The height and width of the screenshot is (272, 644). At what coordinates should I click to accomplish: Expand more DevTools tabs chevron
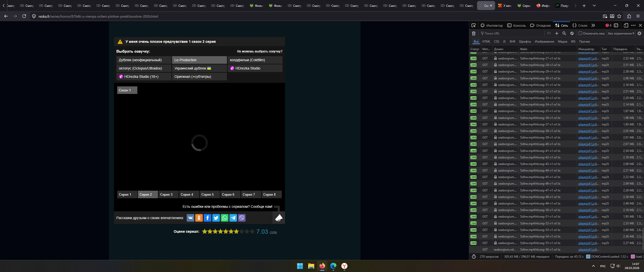[x=593, y=25]
